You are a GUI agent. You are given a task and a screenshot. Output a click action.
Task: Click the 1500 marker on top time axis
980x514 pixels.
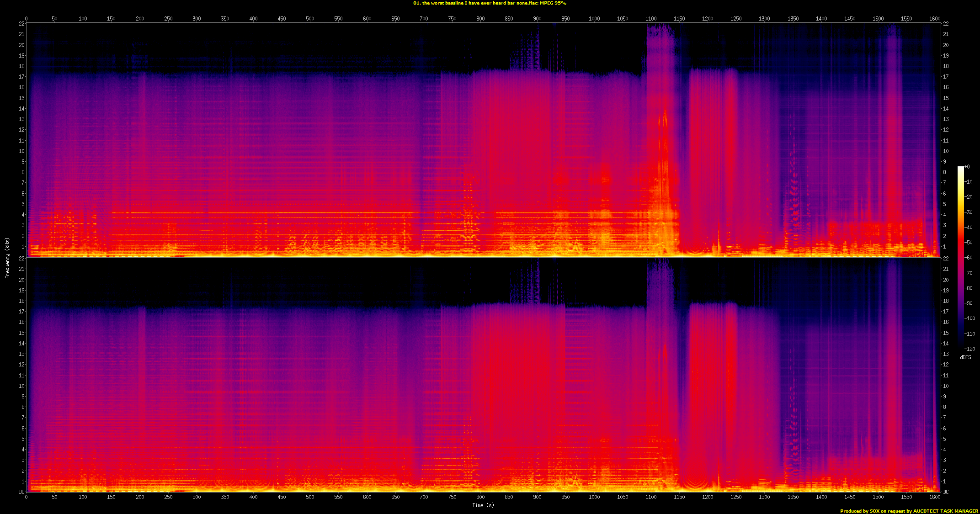[x=878, y=19]
